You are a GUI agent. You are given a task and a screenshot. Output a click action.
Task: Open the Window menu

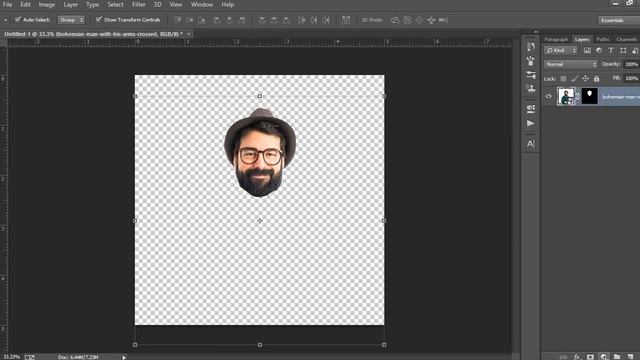point(202,4)
